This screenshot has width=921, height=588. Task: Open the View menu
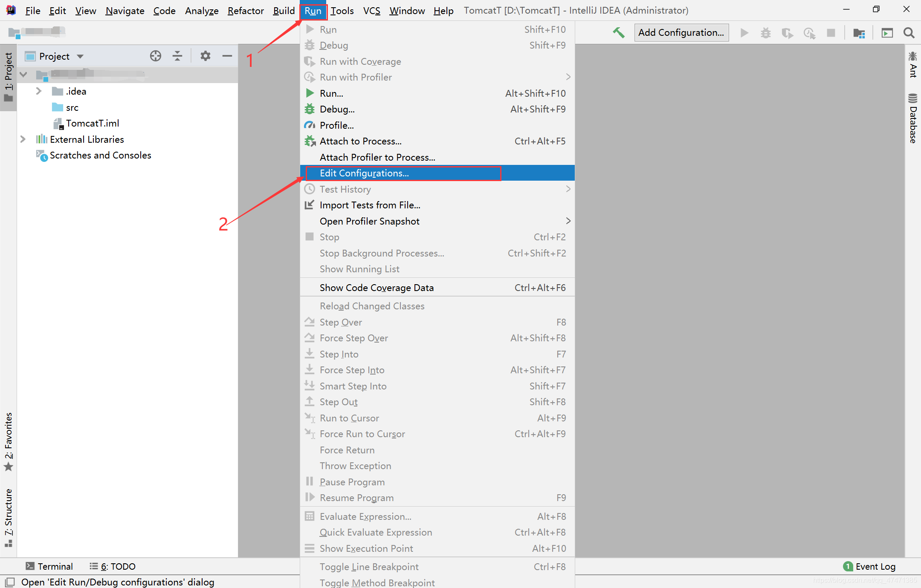[85, 11]
